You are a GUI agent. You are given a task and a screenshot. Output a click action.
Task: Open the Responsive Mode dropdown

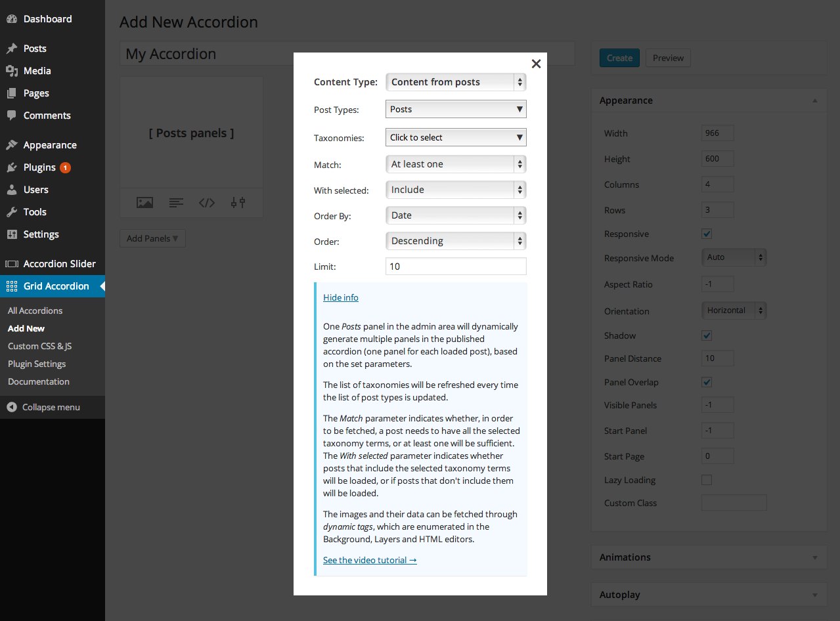click(x=734, y=257)
